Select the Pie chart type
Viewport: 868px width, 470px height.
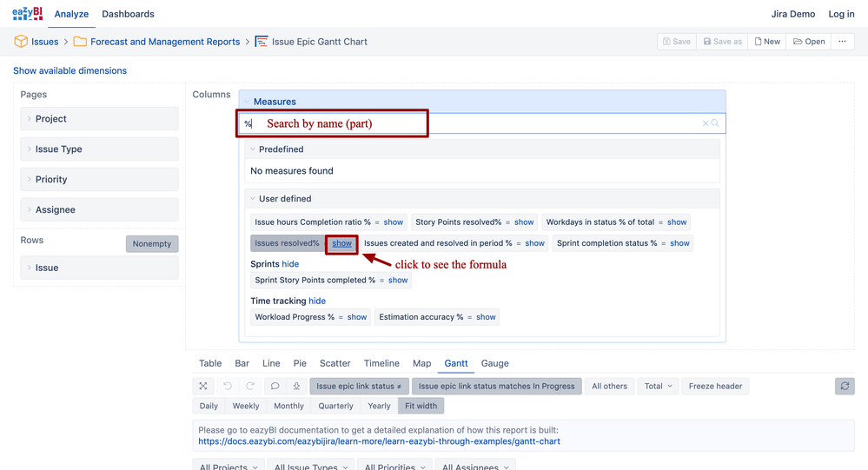tap(300, 363)
